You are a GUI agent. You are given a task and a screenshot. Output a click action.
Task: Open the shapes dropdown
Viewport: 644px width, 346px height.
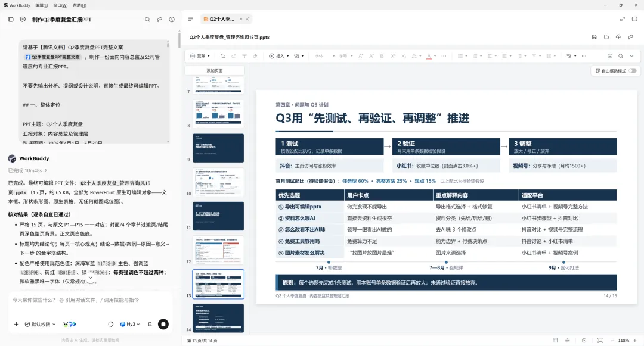point(299,56)
